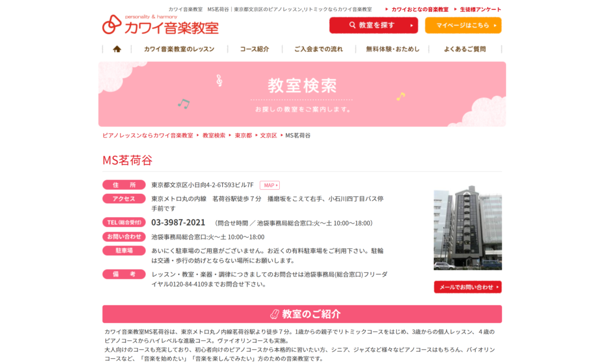This screenshot has width=602, height=364.
Task: Open コース紹介 menu item
Action: click(x=255, y=49)
